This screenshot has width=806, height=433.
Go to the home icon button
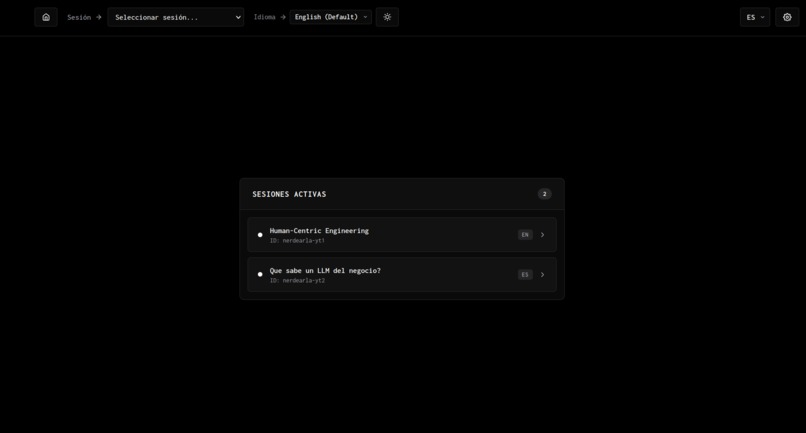coord(46,17)
